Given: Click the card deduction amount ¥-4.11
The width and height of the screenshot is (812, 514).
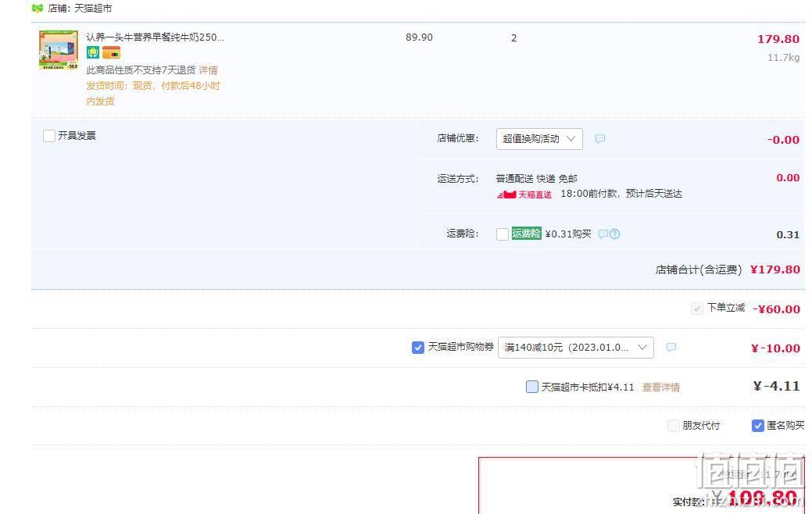Looking at the screenshot, I should pos(776,386).
